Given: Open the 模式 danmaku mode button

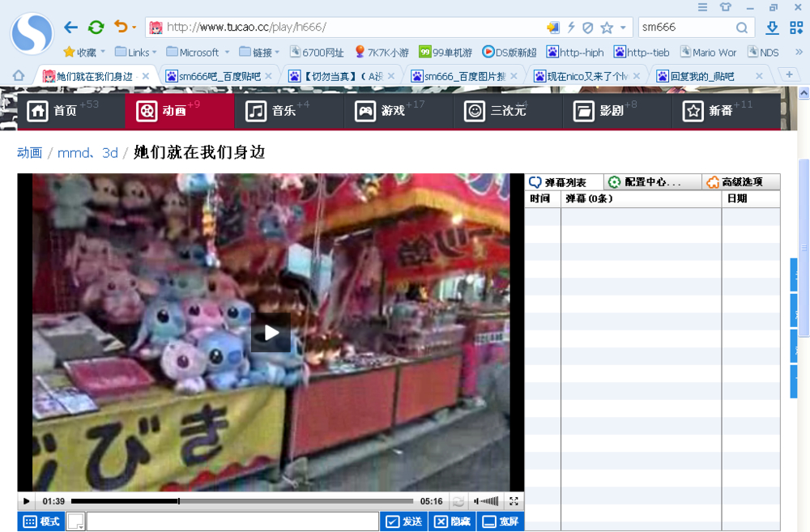Looking at the screenshot, I should 41,521.
